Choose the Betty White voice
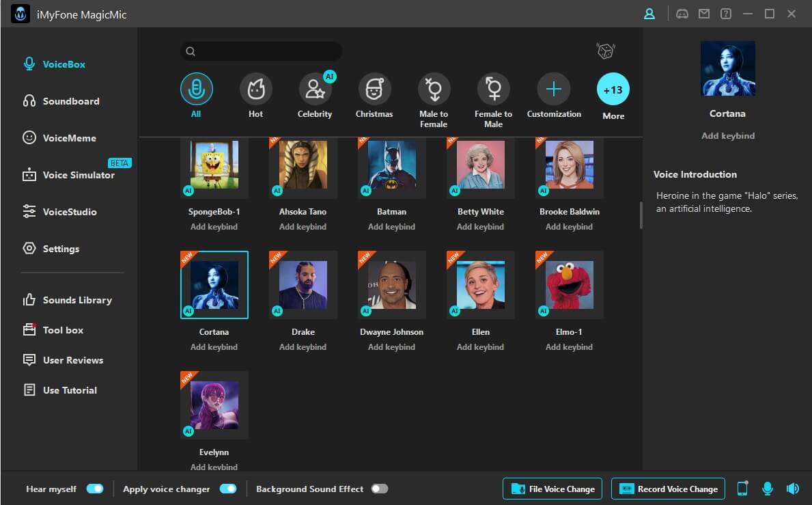 coord(481,168)
